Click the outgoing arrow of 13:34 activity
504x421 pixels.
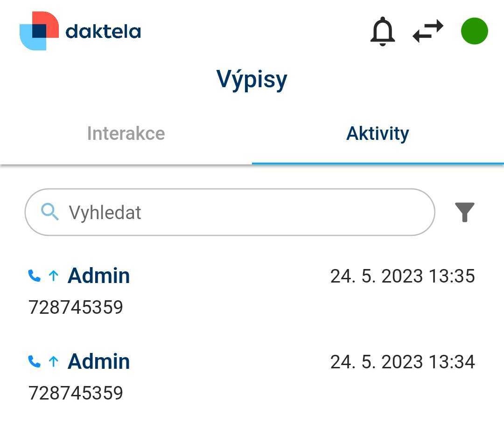tap(54, 362)
